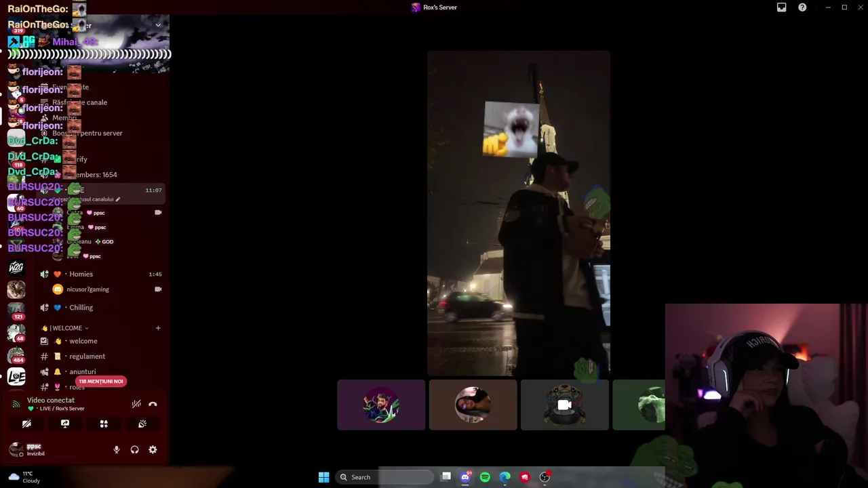This screenshot has height=488, width=868.
Task: Open Boosturi pentru server
Action: point(87,133)
